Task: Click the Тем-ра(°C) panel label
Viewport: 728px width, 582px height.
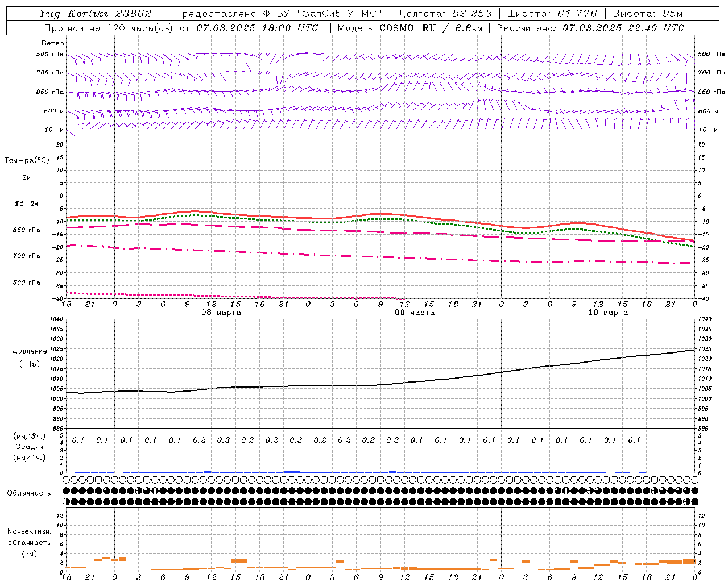Action: (x=27, y=161)
